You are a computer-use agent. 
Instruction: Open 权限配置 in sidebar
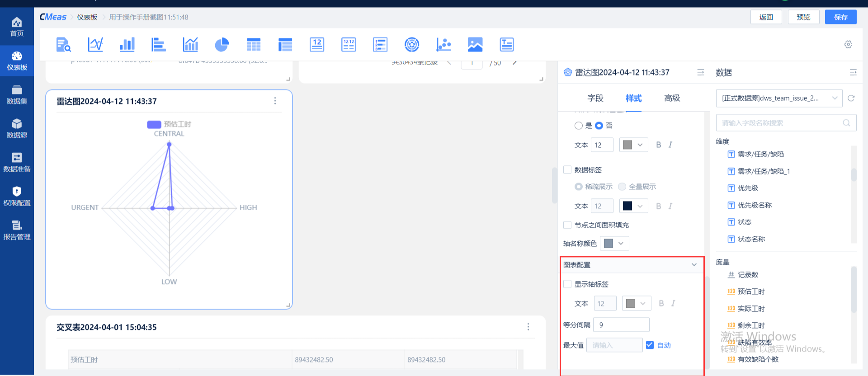tap(17, 197)
